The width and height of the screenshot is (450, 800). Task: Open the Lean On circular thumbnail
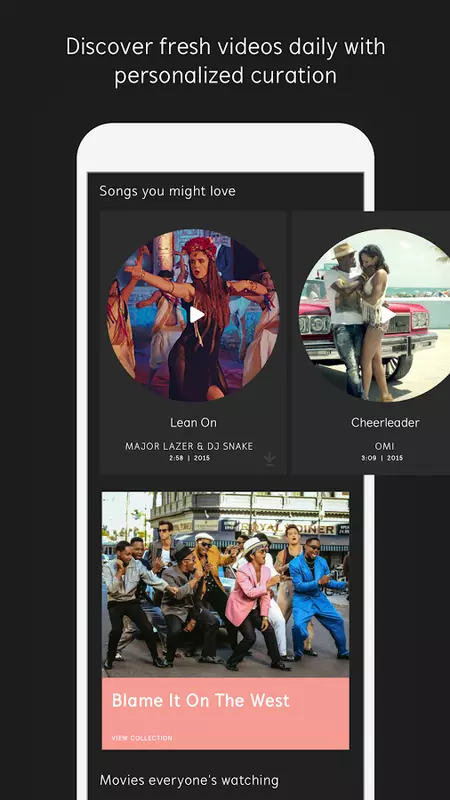(x=193, y=315)
